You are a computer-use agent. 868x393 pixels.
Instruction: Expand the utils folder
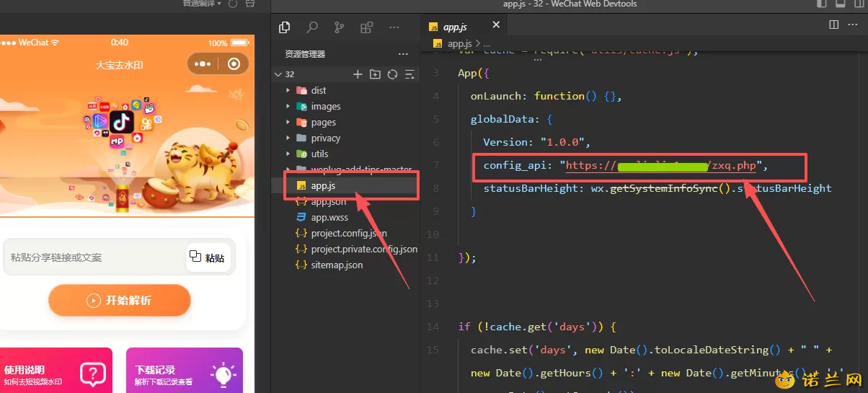click(x=344, y=154)
